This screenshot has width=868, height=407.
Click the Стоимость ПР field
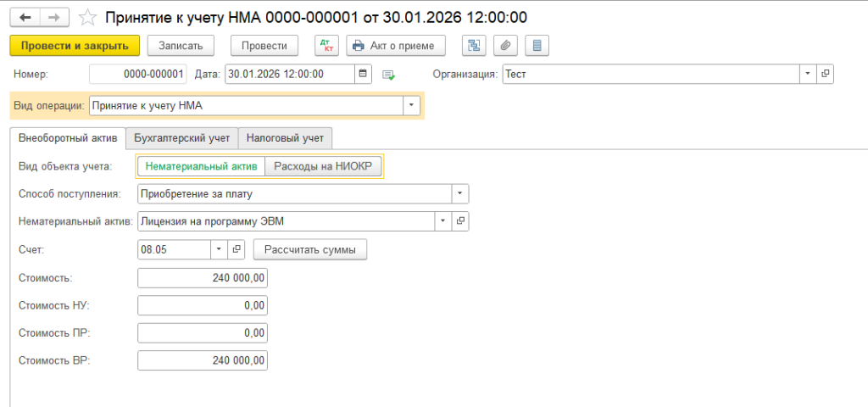(x=203, y=333)
